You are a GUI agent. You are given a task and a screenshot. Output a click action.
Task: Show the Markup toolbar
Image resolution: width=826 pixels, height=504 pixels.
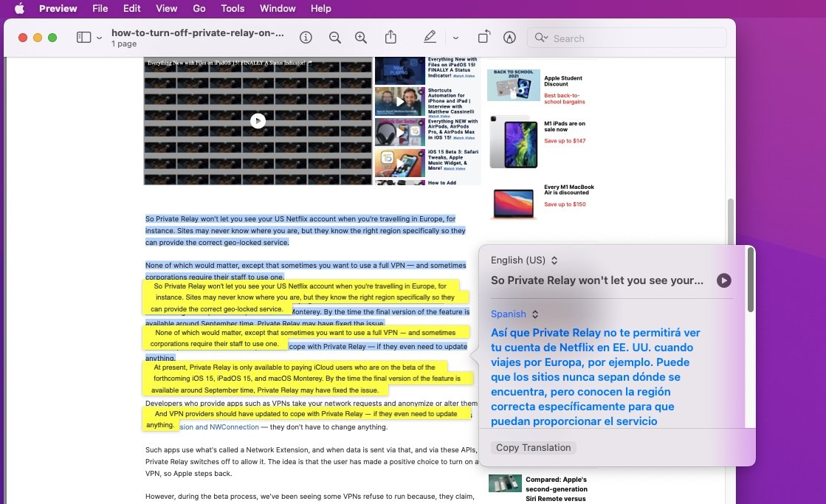(x=509, y=38)
